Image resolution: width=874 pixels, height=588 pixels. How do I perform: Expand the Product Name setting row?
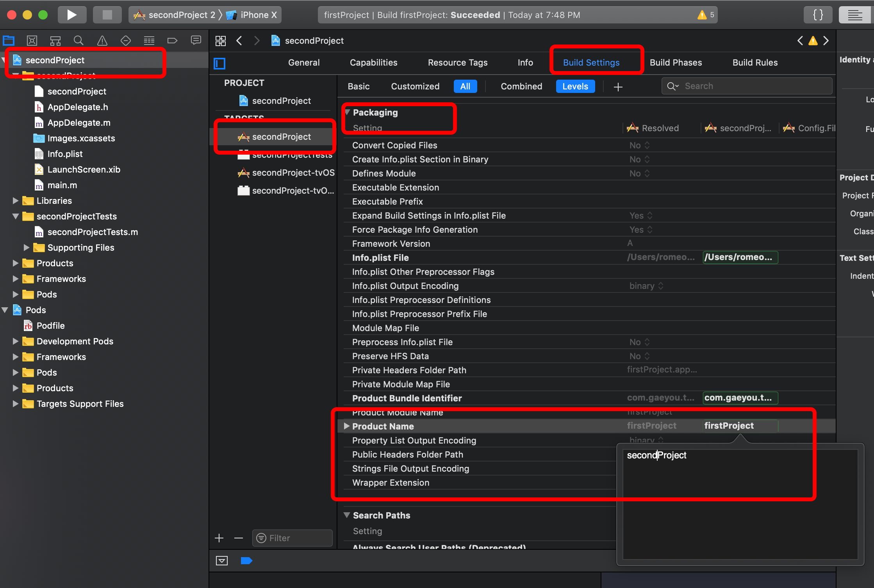click(x=346, y=426)
